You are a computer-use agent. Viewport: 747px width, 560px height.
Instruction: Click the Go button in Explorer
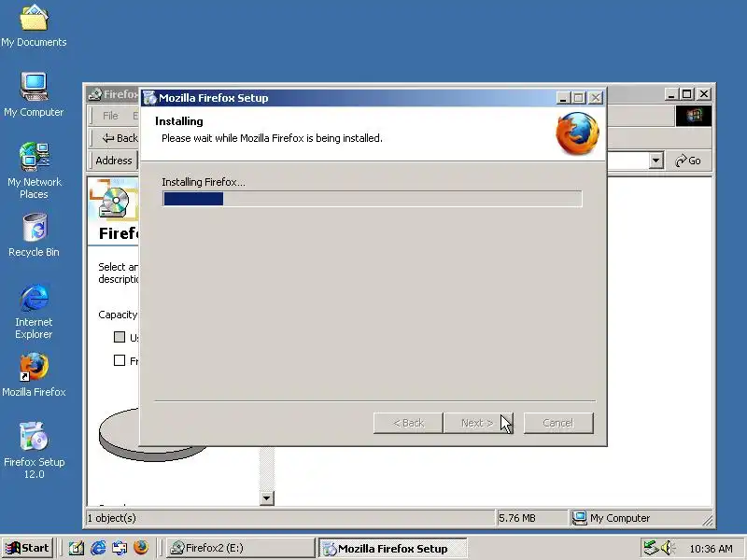tap(688, 161)
